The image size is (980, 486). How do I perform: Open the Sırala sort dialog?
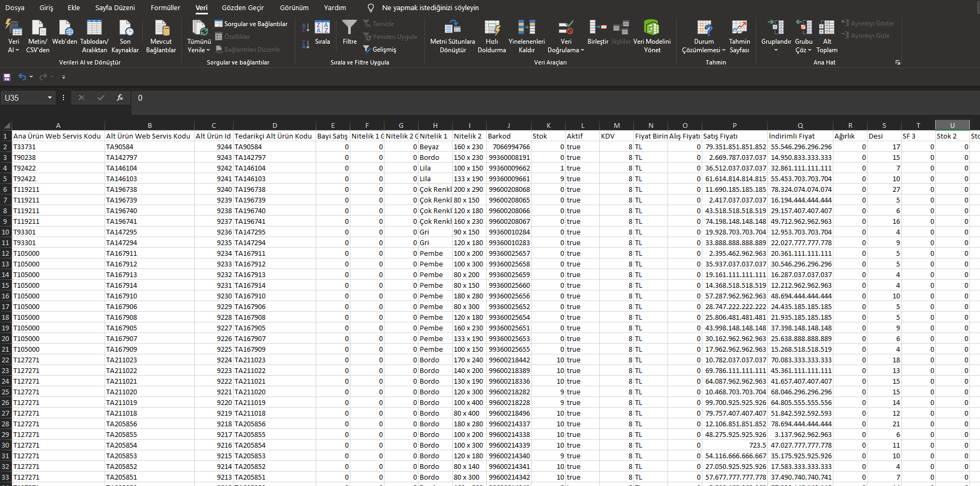323,32
